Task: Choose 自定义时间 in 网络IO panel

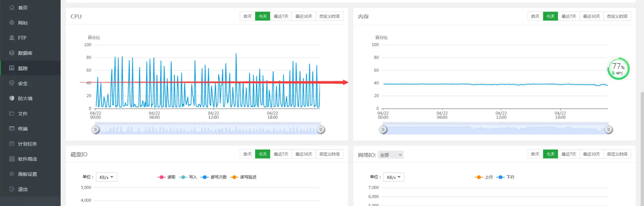Action: [617, 154]
